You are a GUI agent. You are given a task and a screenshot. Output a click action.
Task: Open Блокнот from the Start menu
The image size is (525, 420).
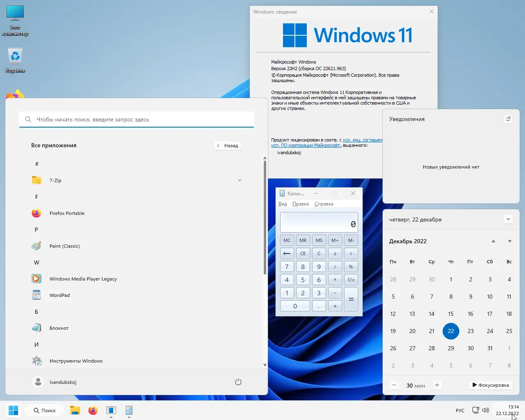59,328
